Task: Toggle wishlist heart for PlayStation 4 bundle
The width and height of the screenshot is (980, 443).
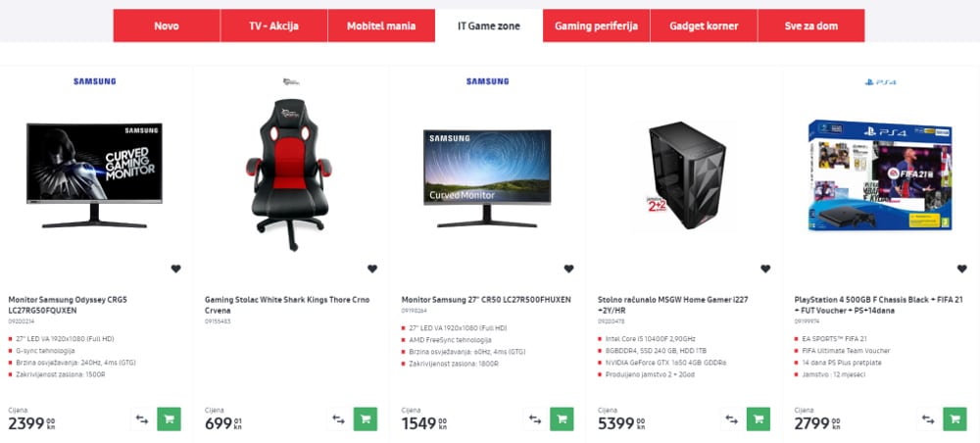Action: pyautogui.click(x=962, y=269)
